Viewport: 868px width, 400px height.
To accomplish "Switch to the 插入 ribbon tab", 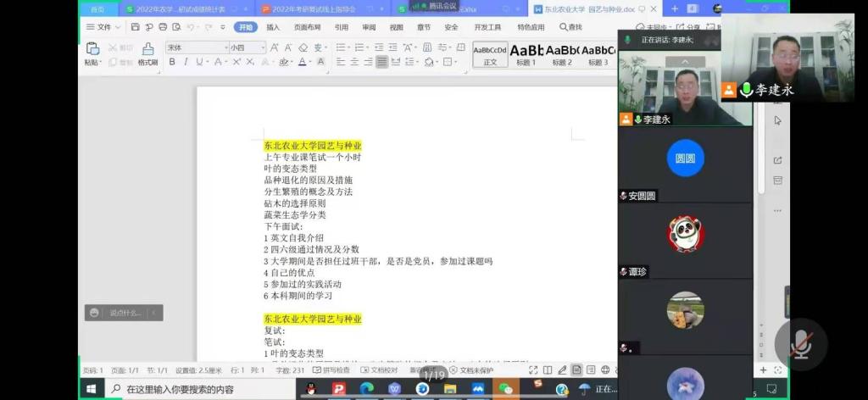I will (x=273, y=27).
